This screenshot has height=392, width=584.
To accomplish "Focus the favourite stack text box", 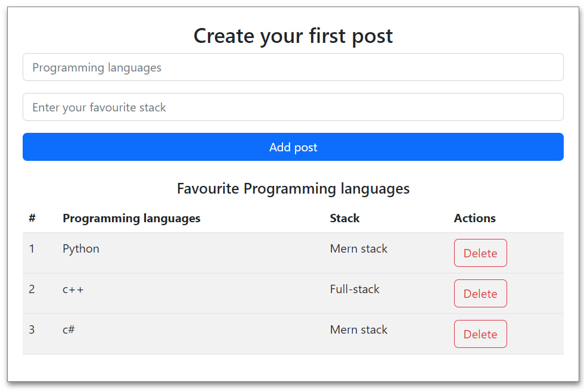I will click(x=293, y=107).
